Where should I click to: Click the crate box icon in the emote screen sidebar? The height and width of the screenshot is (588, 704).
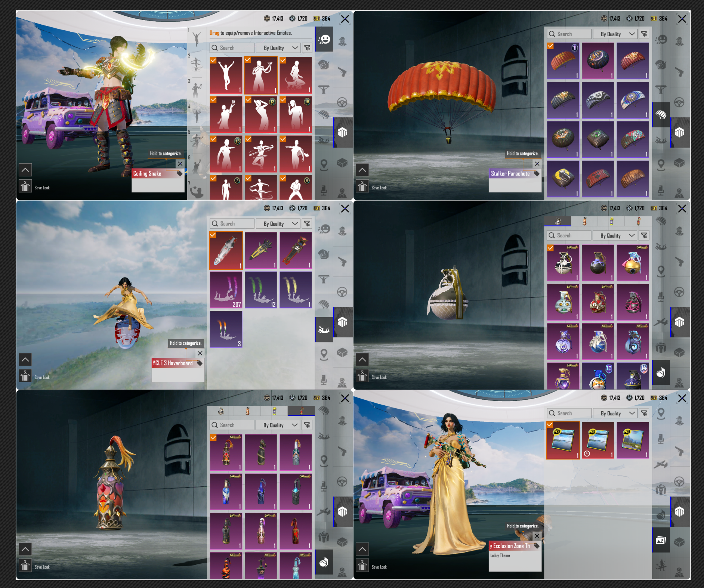342,163
